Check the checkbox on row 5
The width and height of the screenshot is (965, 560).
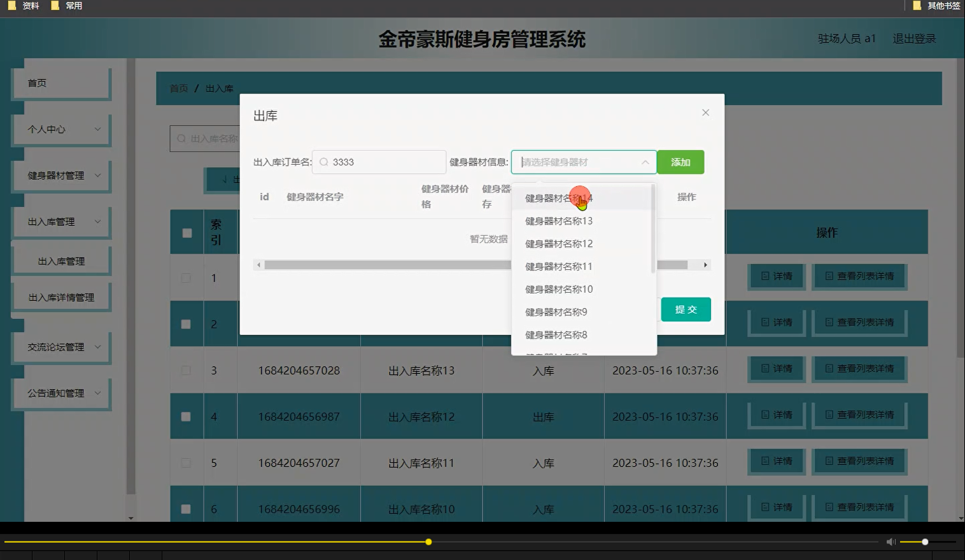point(186,463)
